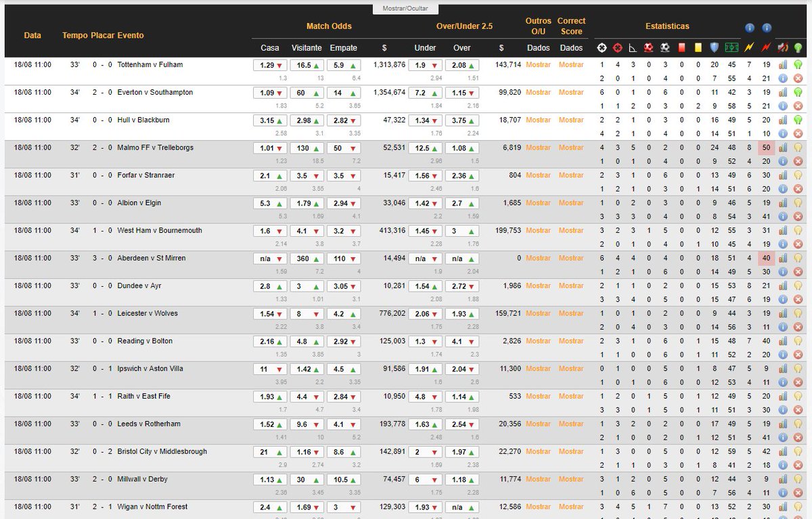Remove Tottenham v Fulham with red X icon
The image size is (812, 519).
(x=798, y=78)
